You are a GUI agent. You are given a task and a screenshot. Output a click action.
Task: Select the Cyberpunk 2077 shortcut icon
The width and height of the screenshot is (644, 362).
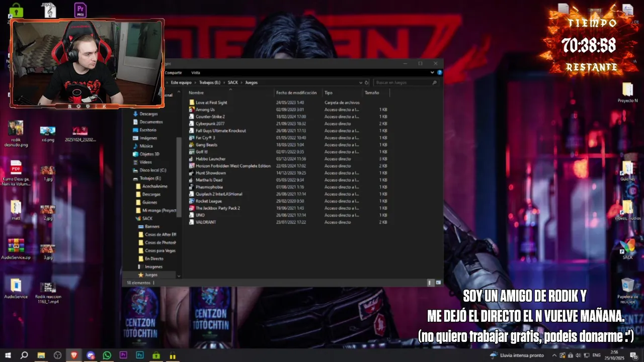192,124
